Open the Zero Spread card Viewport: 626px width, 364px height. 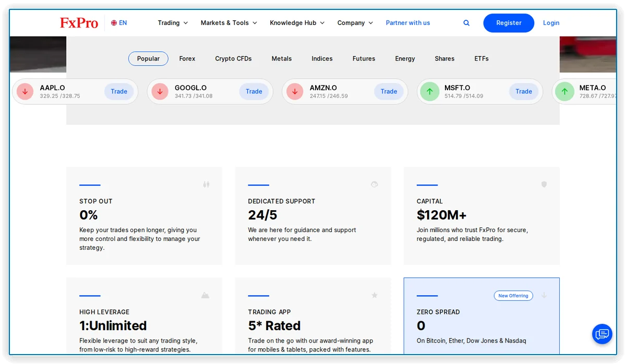(x=481, y=316)
